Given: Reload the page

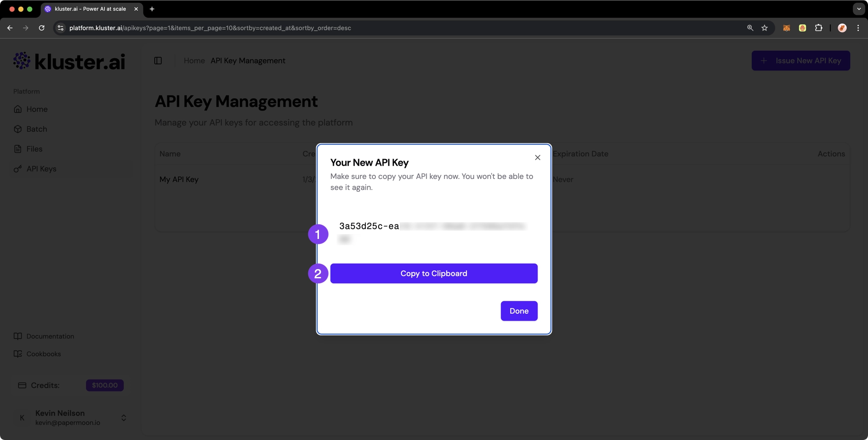Looking at the screenshot, I should pyautogui.click(x=42, y=28).
